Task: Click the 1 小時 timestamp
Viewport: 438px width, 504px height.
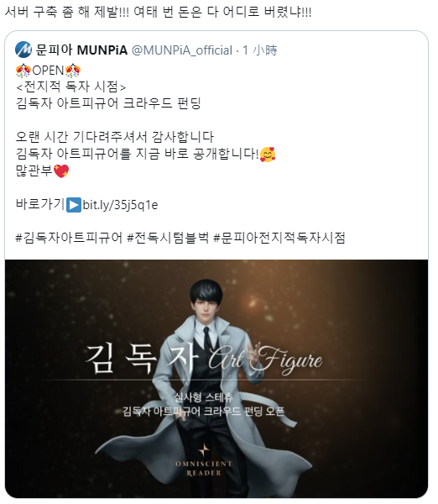Action: coord(260,50)
